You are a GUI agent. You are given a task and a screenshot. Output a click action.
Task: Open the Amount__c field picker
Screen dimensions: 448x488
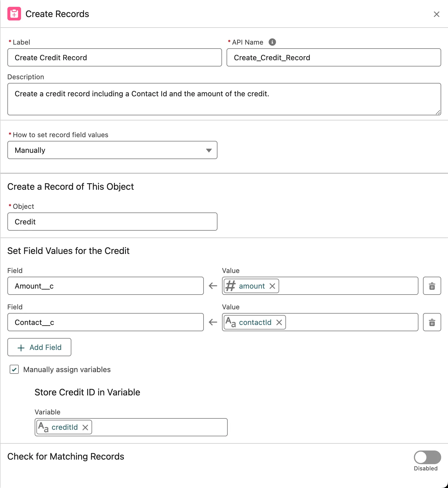coord(105,286)
